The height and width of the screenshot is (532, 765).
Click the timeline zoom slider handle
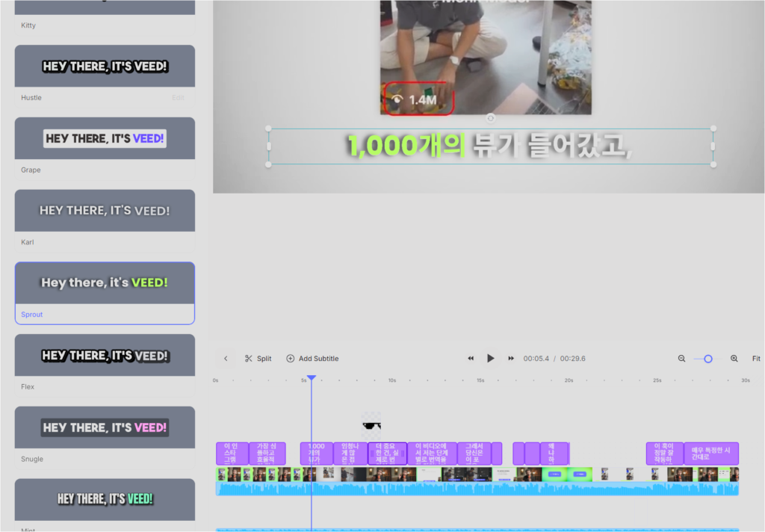pos(708,359)
